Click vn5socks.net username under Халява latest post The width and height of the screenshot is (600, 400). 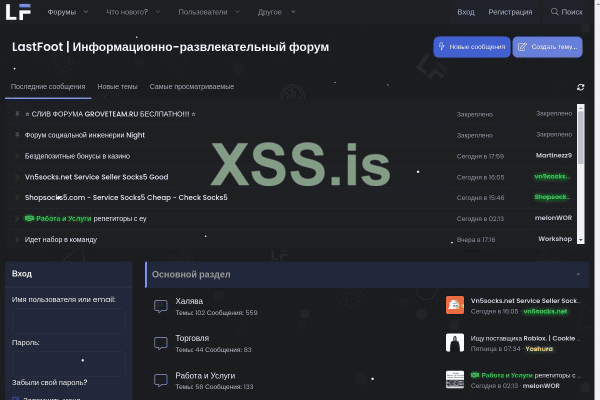click(545, 312)
